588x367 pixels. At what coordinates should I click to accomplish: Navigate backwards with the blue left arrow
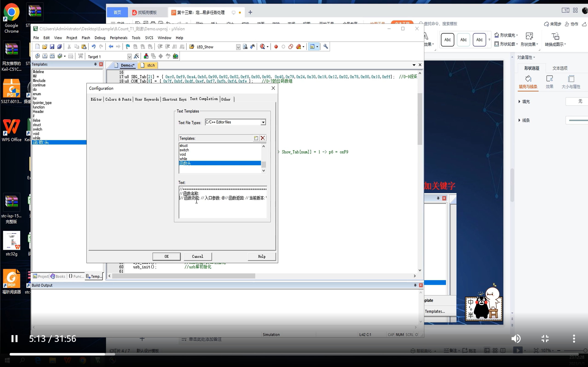(x=111, y=47)
